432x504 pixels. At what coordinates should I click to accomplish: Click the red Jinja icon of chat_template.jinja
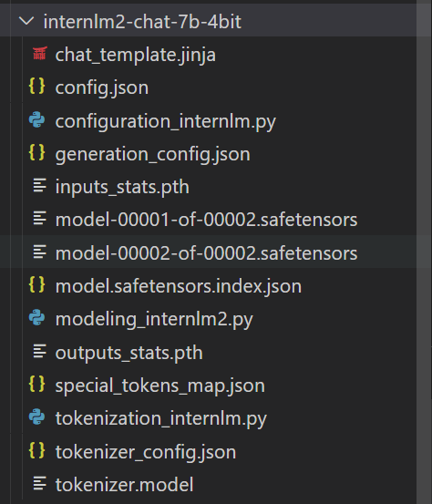(40, 54)
